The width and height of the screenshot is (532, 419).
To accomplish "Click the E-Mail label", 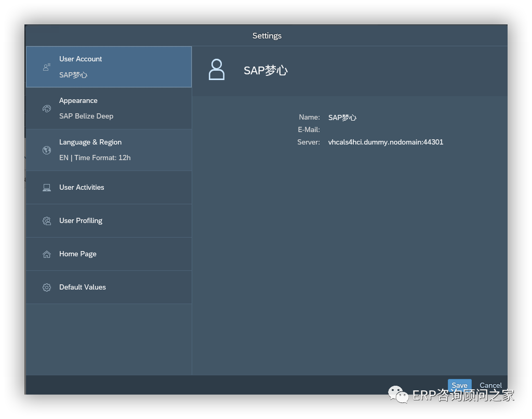I will tap(309, 130).
